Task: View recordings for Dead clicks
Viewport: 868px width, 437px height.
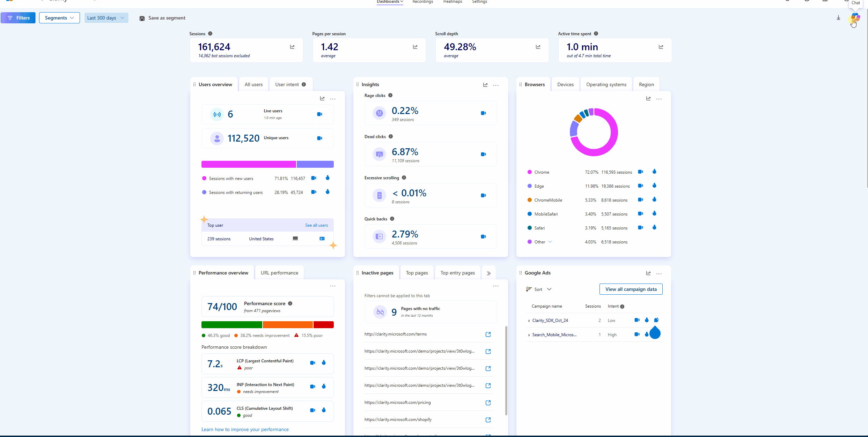Action: pos(483,154)
